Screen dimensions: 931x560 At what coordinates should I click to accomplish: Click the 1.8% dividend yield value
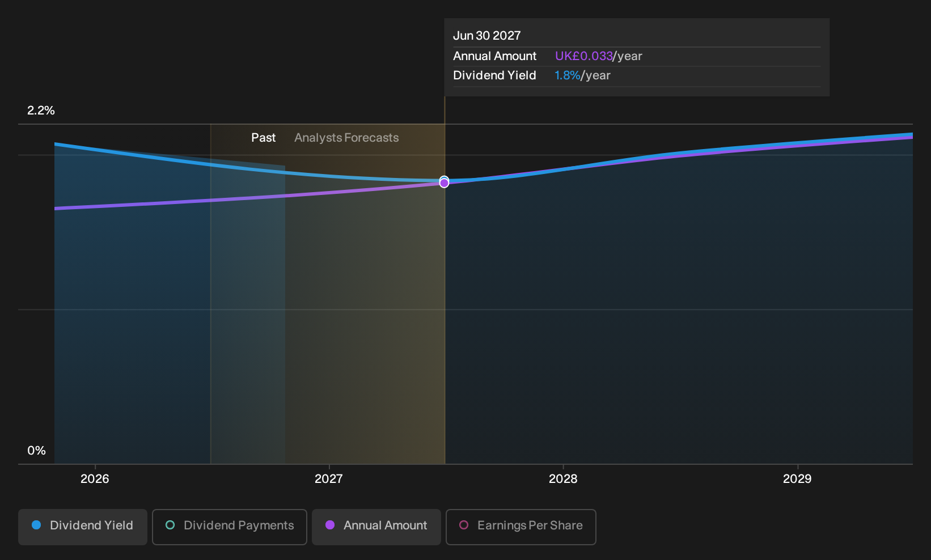point(568,75)
